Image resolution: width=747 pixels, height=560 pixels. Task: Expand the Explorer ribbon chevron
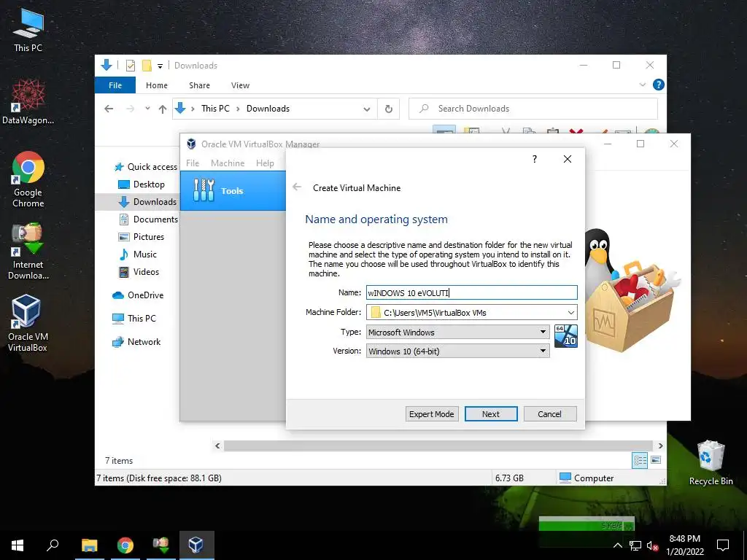(x=643, y=85)
